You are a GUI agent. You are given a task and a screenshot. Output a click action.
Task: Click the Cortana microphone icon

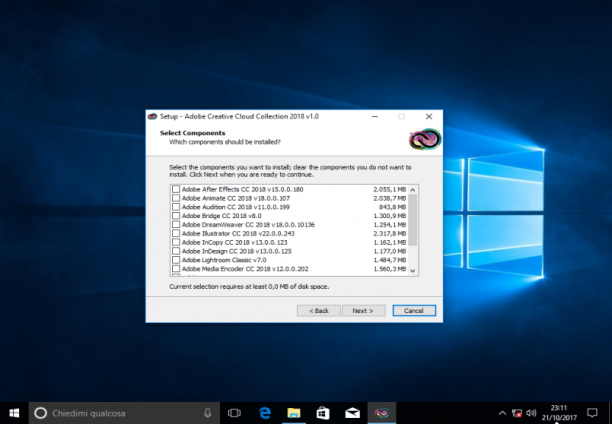208,413
